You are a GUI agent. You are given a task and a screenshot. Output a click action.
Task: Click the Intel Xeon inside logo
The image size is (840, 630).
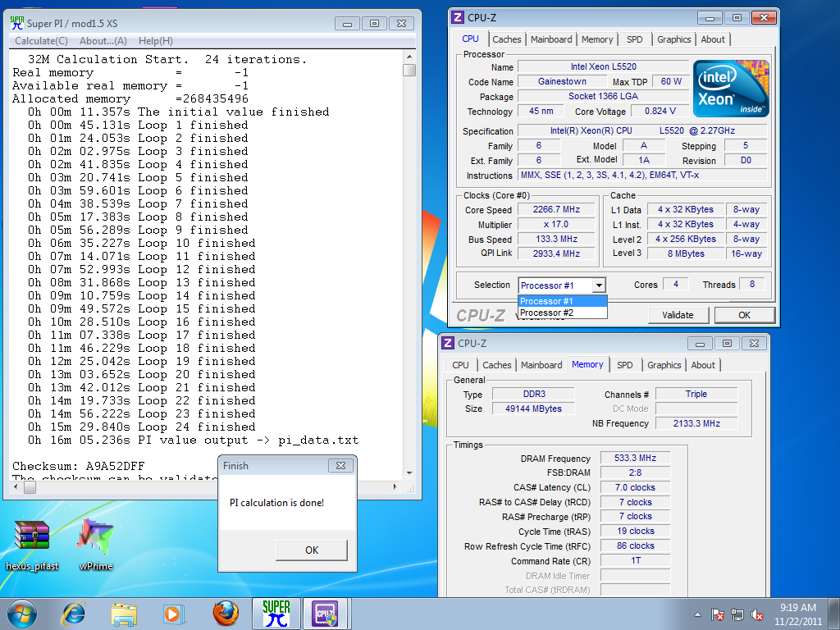click(731, 89)
